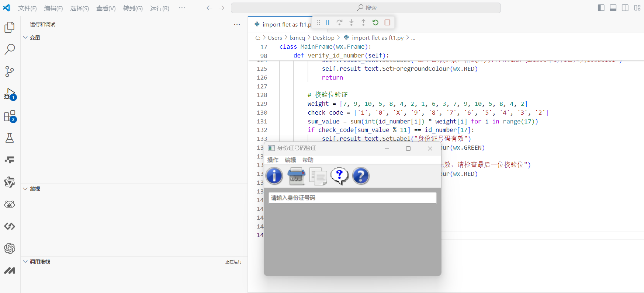Open the Explorer view in activity bar
The image size is (644, 293).
(x=10, y=27)
